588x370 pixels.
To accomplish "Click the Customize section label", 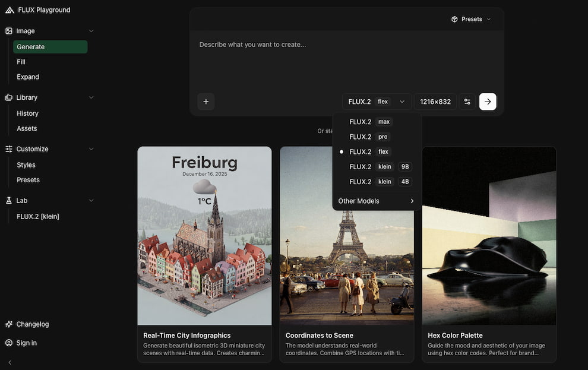I will click(32, 149).
